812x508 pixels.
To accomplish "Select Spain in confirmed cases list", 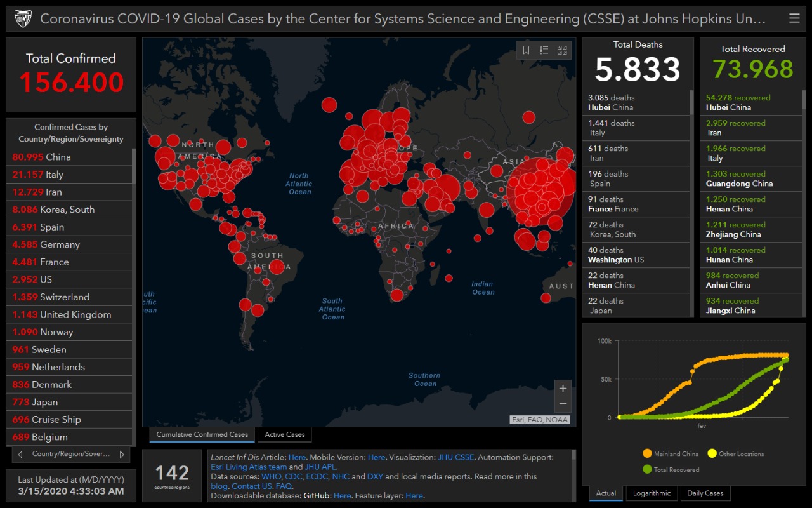I will (x=70, y=227).
